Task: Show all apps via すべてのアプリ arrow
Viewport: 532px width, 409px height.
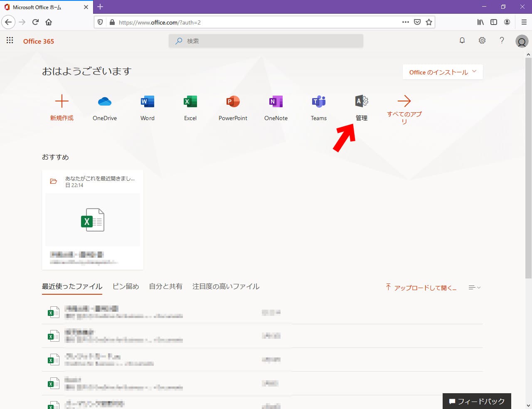Action: [404, 109]
